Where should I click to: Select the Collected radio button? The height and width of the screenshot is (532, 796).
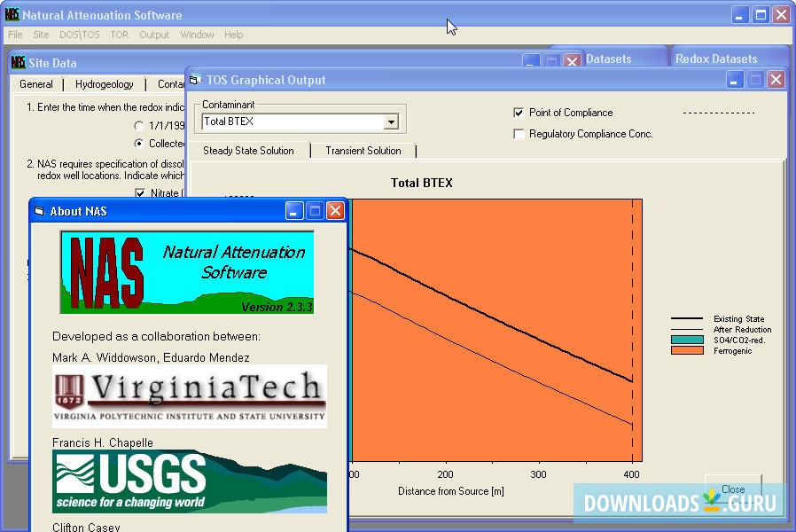click(138, 143)
